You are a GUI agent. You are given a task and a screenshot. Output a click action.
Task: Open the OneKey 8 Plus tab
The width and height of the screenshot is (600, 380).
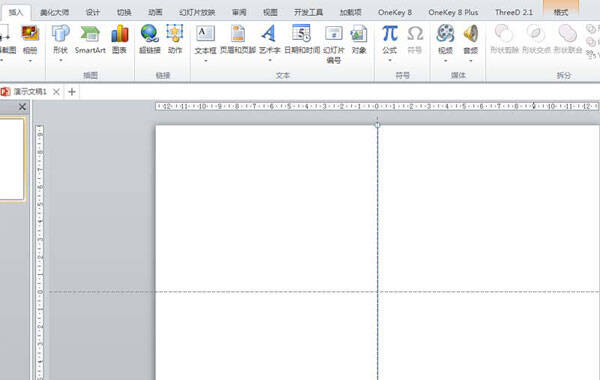(x=453, y=12)
